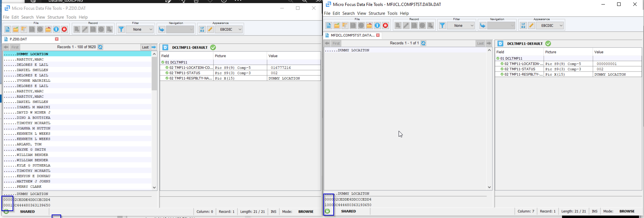Select MFIJCL.COMP5TST.DATA file tab
The height and width of the screenshot is (218, 644).
(x=353, y=35)
